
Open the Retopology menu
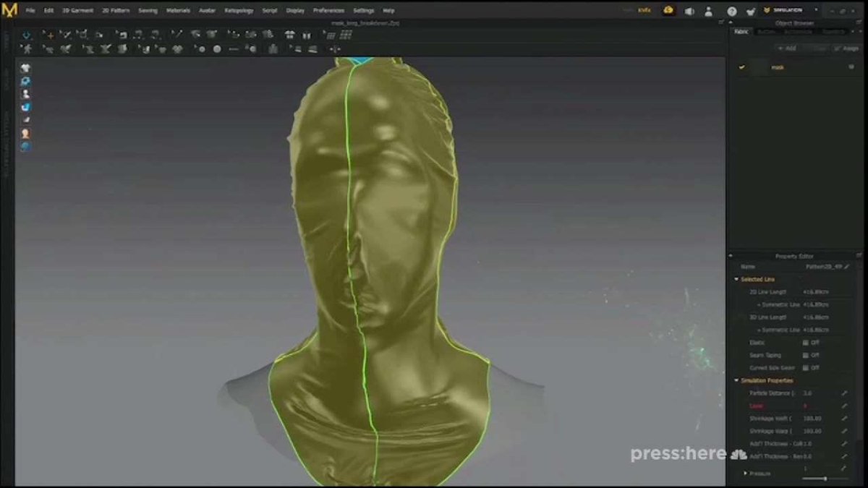coord(239,11)
